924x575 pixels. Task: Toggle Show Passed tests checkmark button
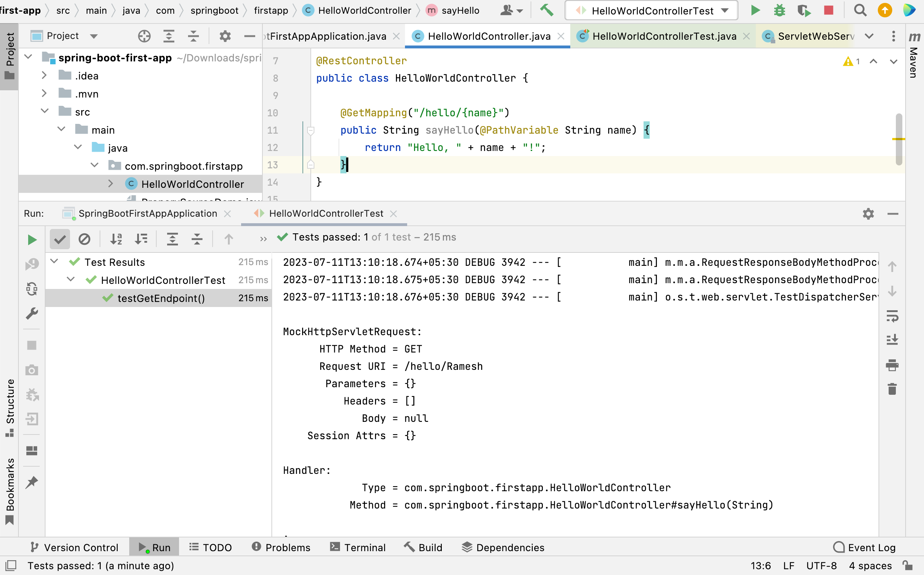click(x=60, y=239)
